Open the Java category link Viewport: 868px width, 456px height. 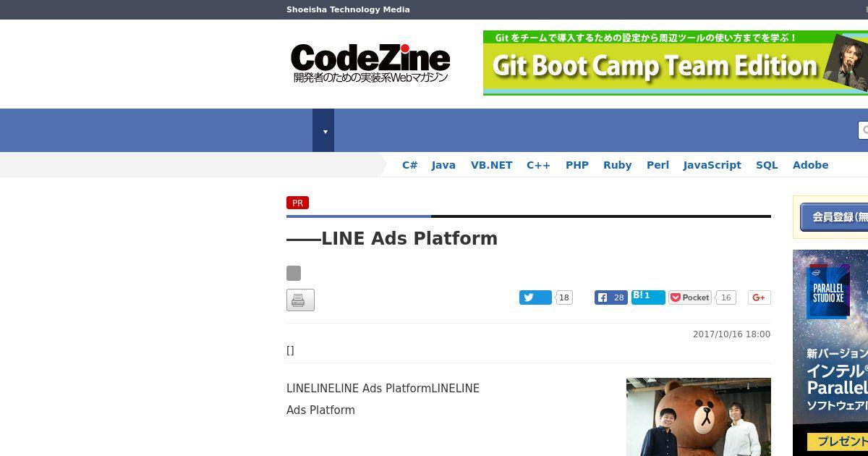(443, 165)
